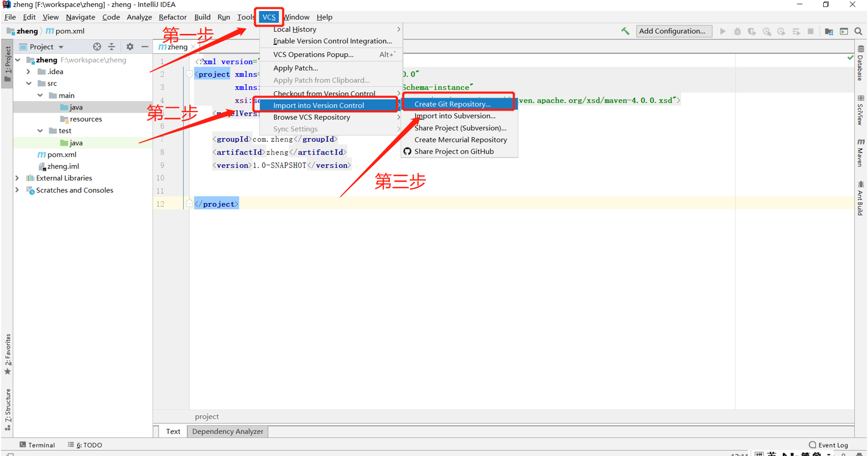868x456 pixels.
Task: Click the zheng breadcrumb in navigation bar
Action: (22, 31)
